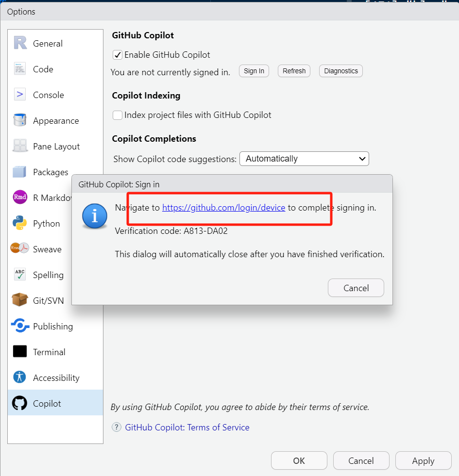
Task: Enable Index project files with GitHub Copilot
Action: 117,115
